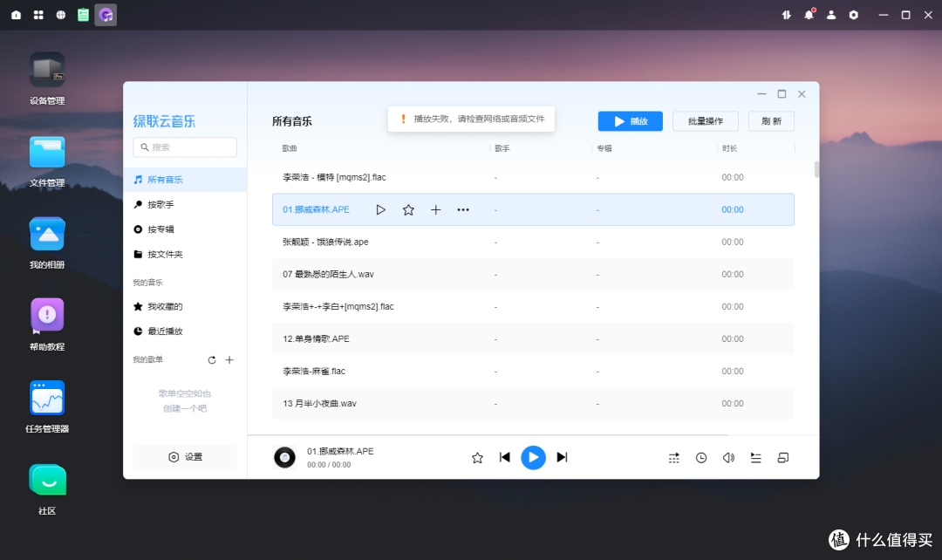Screen dimensions: 942x560
Task: Open system settings hexagon icon
Action: [x=854, y=15]
